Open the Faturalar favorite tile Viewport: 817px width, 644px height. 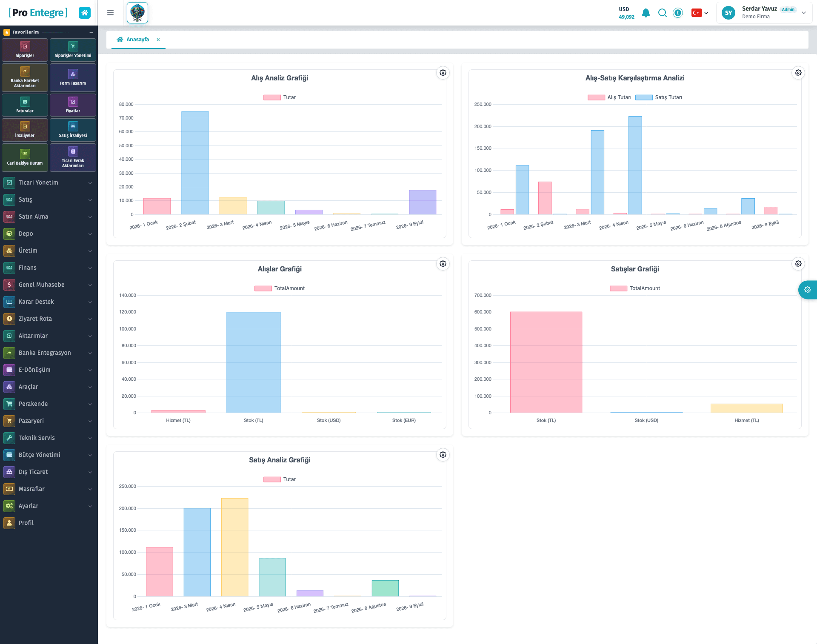[x=25, y=105]
